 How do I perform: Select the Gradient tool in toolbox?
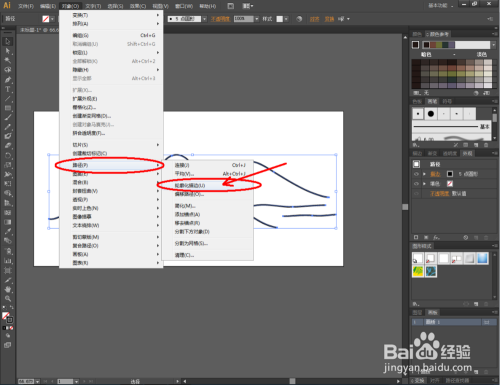pyautogui.click(x=8, y=222)
